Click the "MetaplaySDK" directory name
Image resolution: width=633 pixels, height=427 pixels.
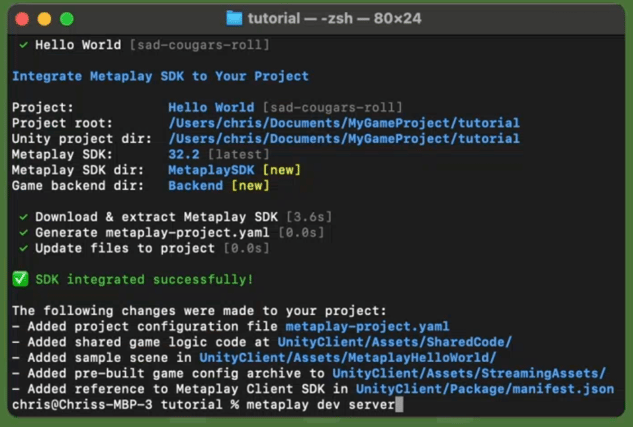(211, 170)
